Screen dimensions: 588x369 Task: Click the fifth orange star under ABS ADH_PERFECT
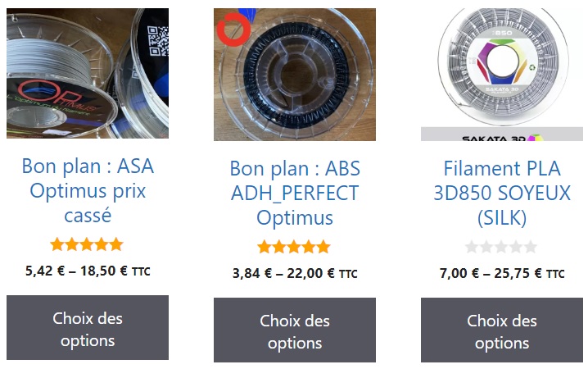(323, 247)
